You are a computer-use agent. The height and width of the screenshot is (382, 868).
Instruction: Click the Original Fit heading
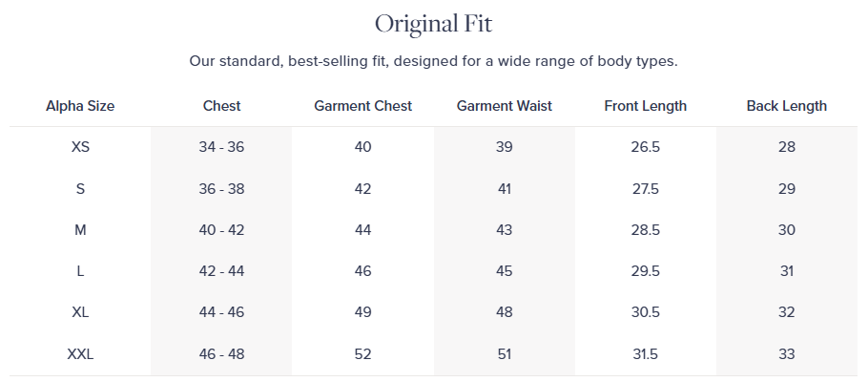click(433, 23)
